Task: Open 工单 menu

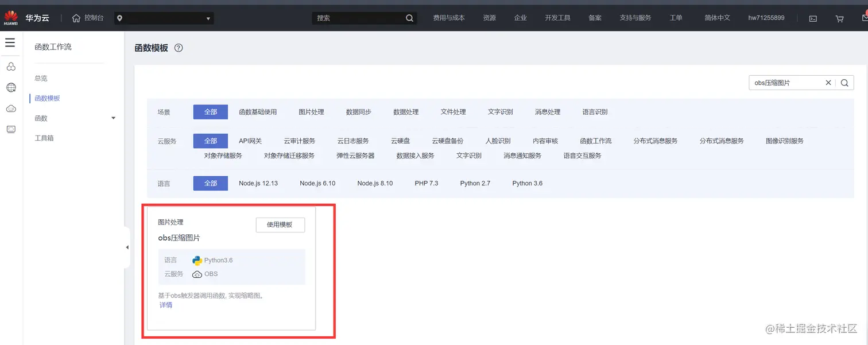Action: [x=676, y=18]
